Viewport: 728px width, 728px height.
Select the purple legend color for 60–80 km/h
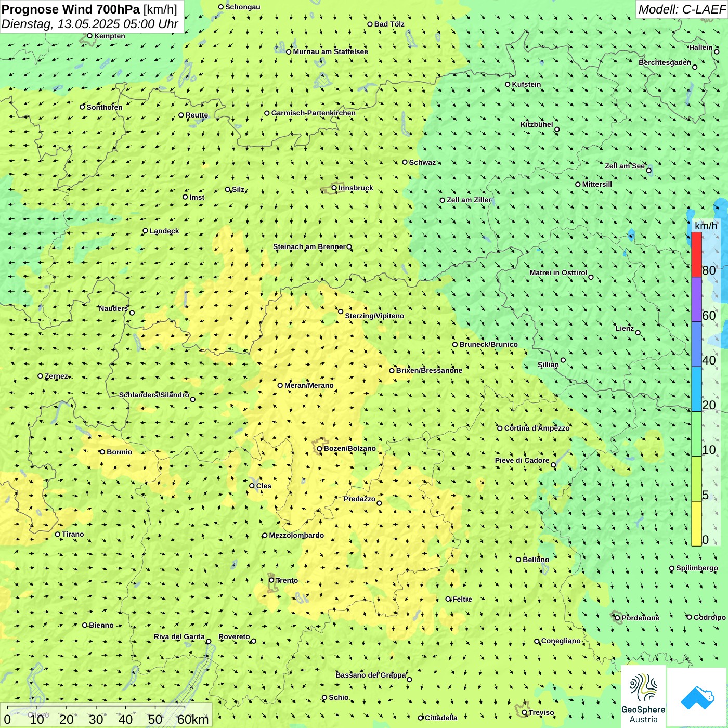click(696, 300)
